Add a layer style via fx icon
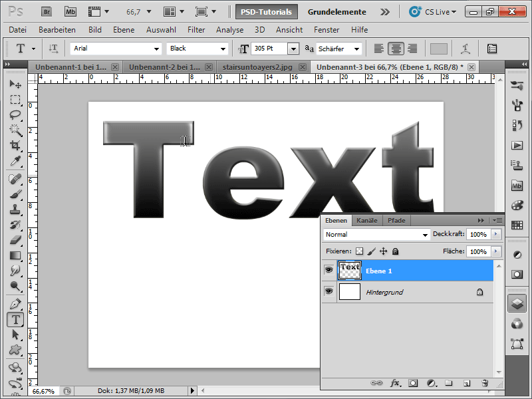 [395, 383]
